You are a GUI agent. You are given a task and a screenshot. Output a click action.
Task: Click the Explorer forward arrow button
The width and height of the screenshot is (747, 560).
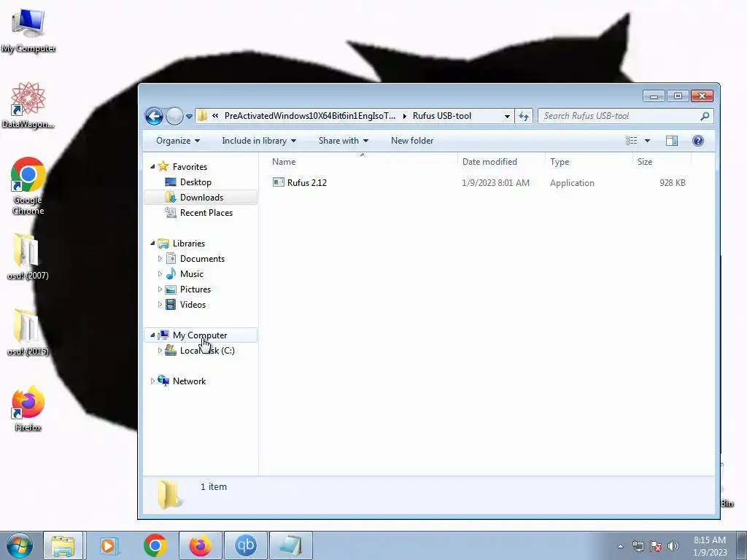pyautogui.click(x=174, y=116)
